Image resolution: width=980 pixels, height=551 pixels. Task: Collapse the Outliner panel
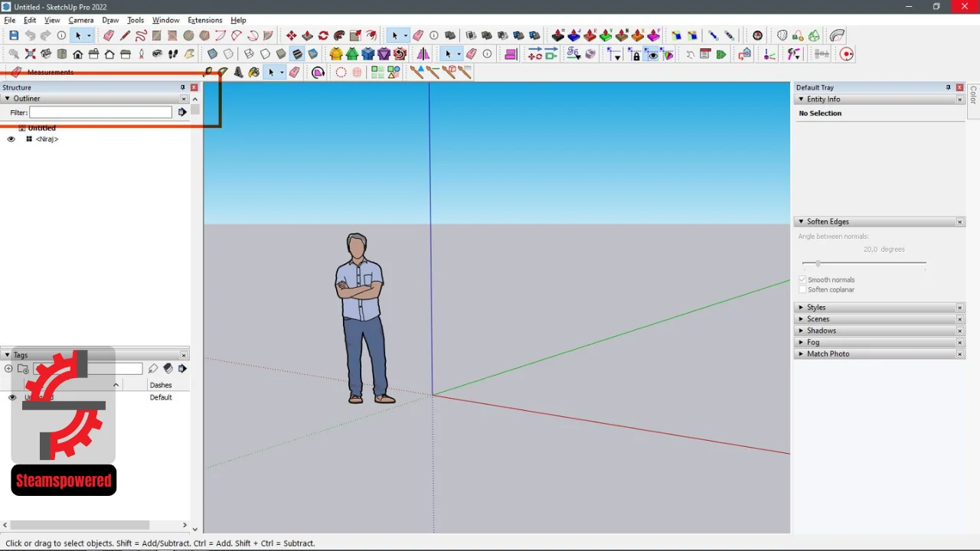(7, 99)
